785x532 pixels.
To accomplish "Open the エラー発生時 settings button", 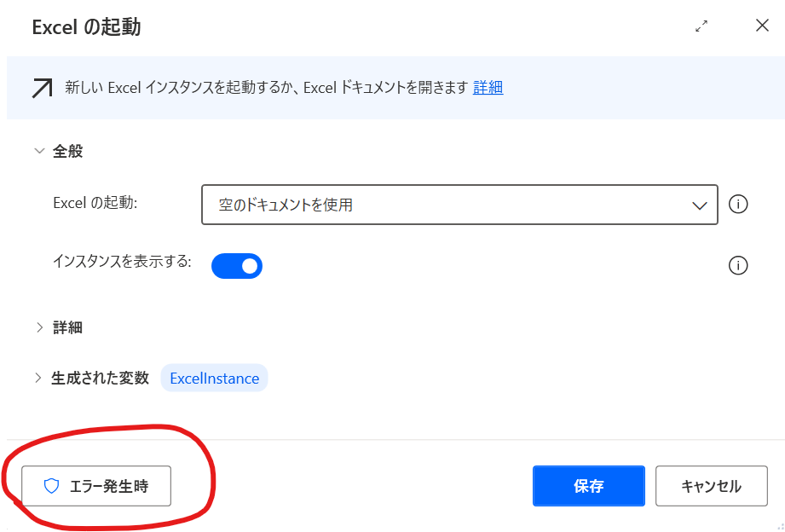I will pyautogui.click(x=96, y=486).
